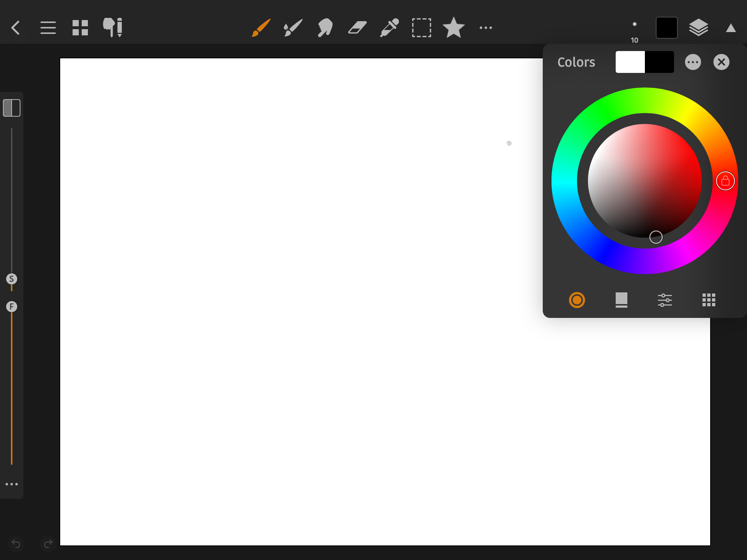747x560 pixels.
Task: Activate the dashed selection rectangle tool
Action: coord(421,28)
